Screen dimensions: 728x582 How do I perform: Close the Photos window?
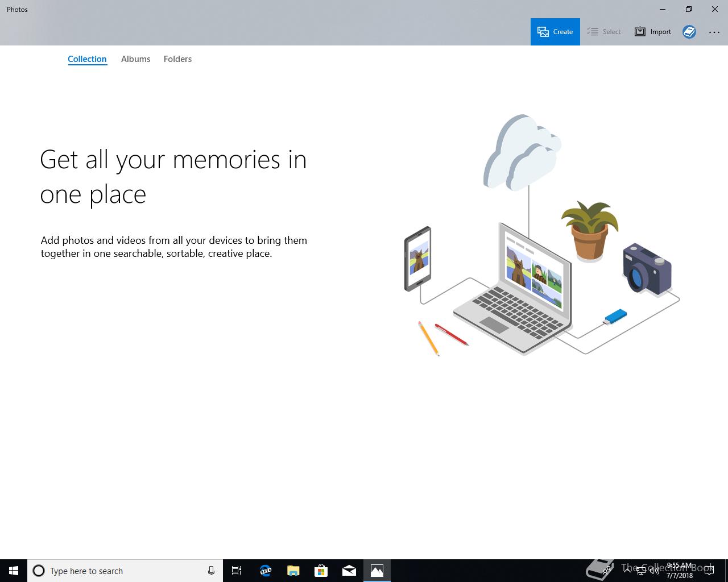(715, 9)
